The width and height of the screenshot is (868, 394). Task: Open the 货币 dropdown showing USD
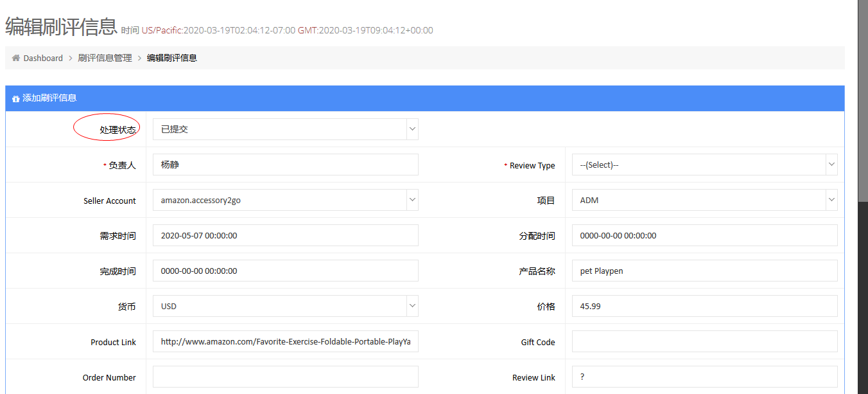tap(286, 306)
